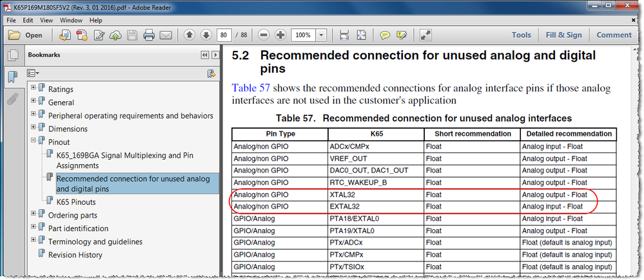Select the highlight text tool icon
The width and height of the screenshot is (644, 280).
[x=401, y=35]
